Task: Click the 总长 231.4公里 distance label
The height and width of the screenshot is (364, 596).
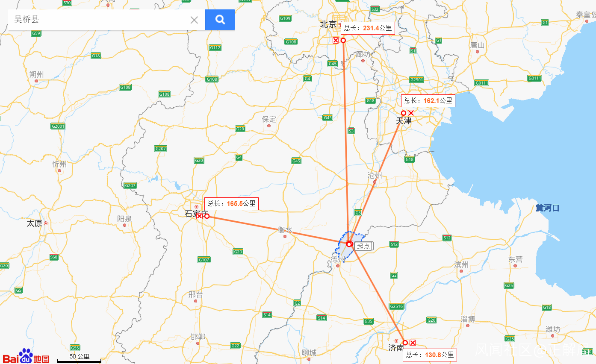Action: coord(368,28)
